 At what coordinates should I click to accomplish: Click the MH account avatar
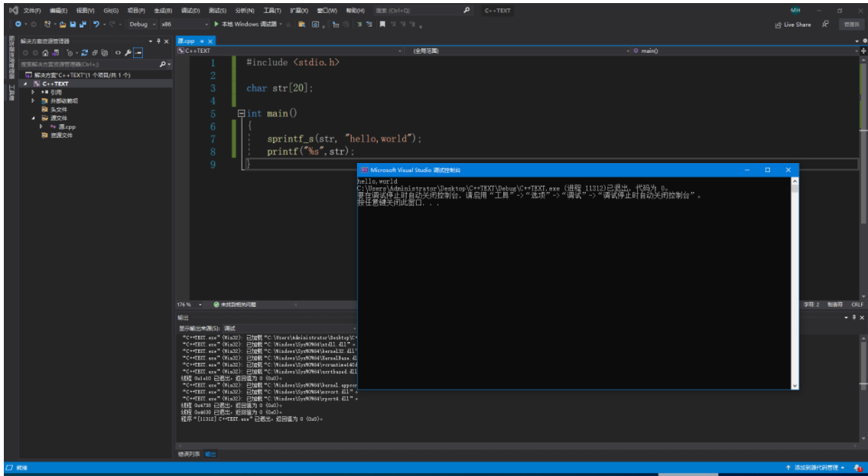795,11
